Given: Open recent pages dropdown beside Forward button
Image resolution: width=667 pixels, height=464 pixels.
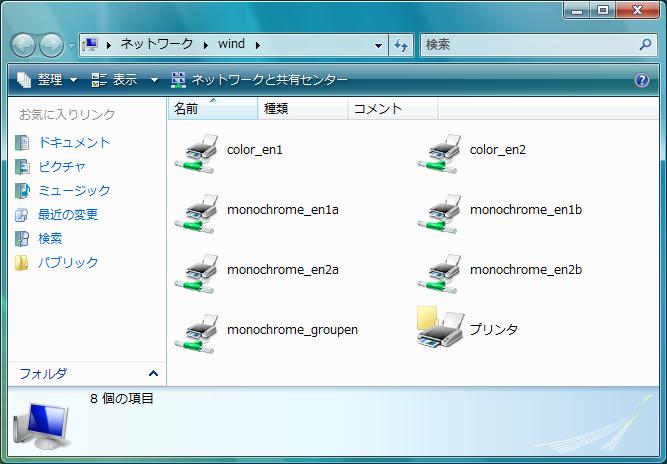Looking at the screenshot, I should click(x=71, y=45).
